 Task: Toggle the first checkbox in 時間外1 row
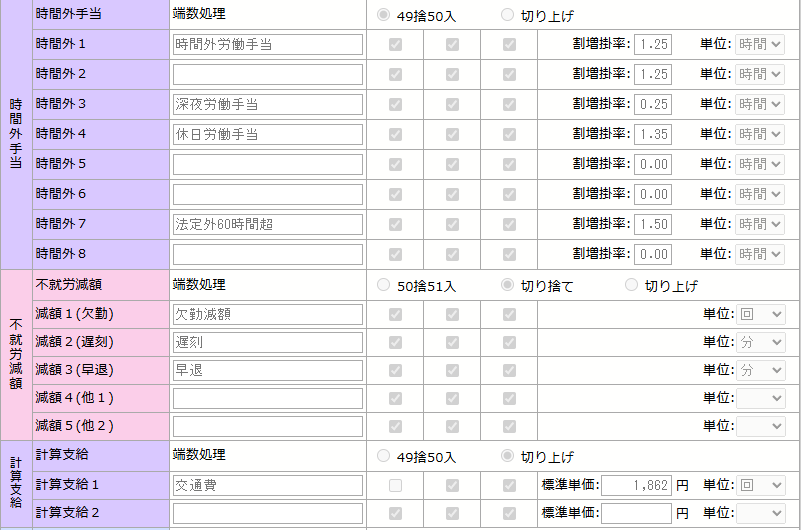396,45
